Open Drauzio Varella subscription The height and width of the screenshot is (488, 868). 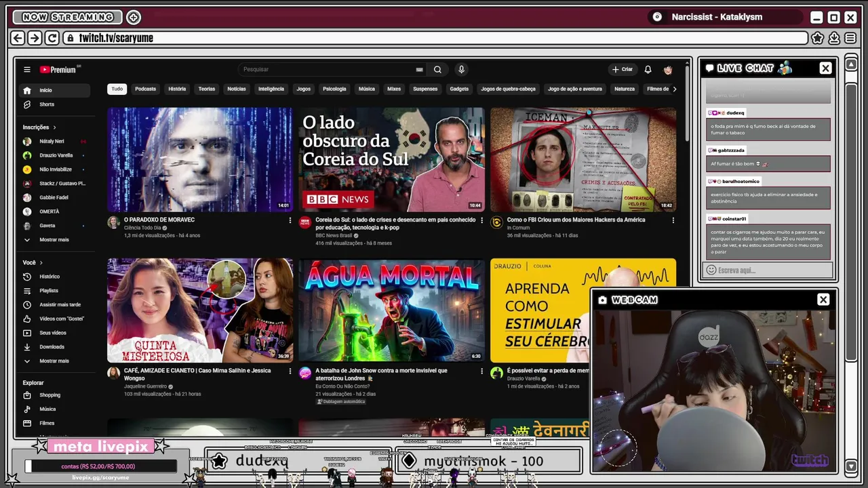pyautogui.click(x=54, y=155)
